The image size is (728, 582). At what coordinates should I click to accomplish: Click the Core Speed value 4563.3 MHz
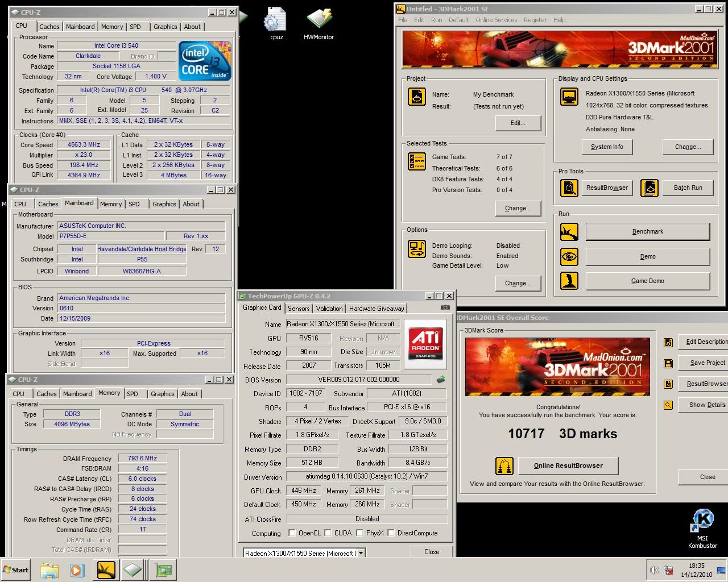84,145
